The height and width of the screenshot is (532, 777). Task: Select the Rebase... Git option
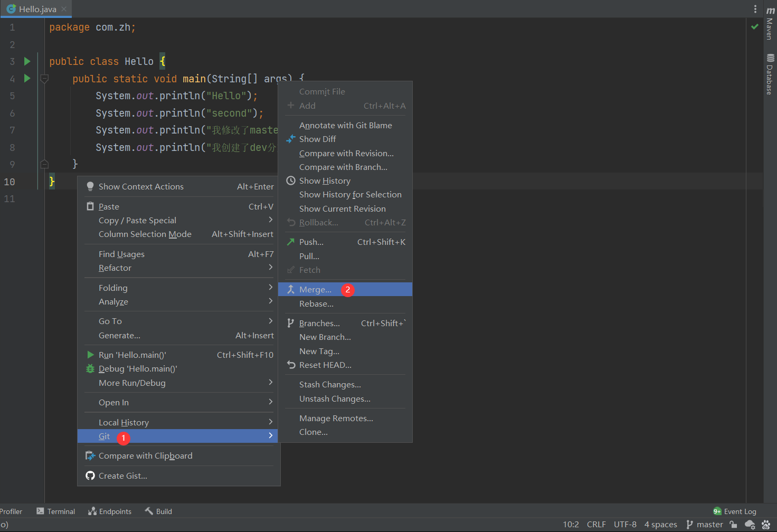pos(345,303)
